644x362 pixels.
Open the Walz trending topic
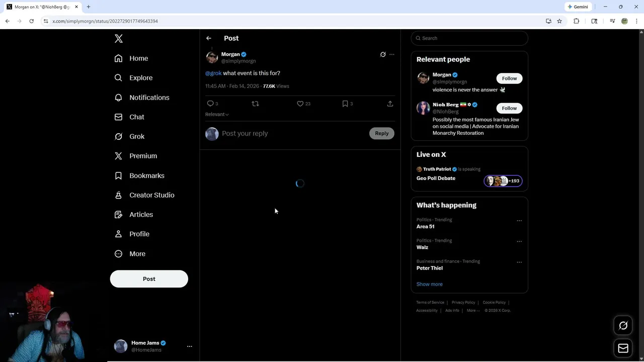[422, 247]
